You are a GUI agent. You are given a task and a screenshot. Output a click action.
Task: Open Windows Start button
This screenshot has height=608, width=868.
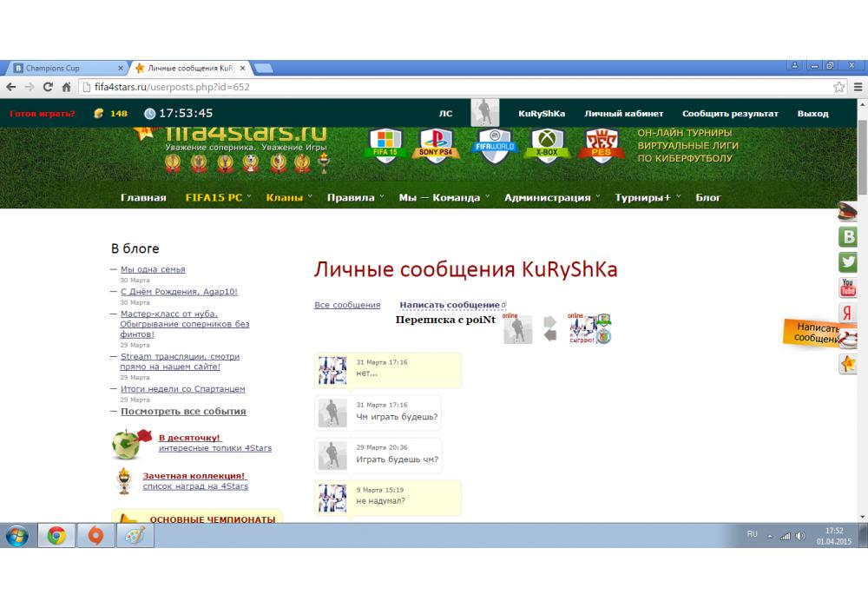click(x=17, y=535)
